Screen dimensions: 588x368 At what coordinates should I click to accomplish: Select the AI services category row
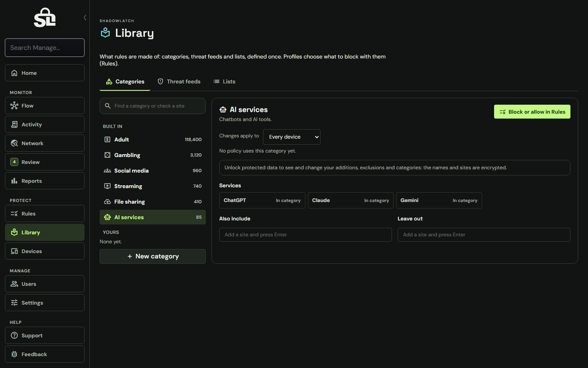click(153, 217)
